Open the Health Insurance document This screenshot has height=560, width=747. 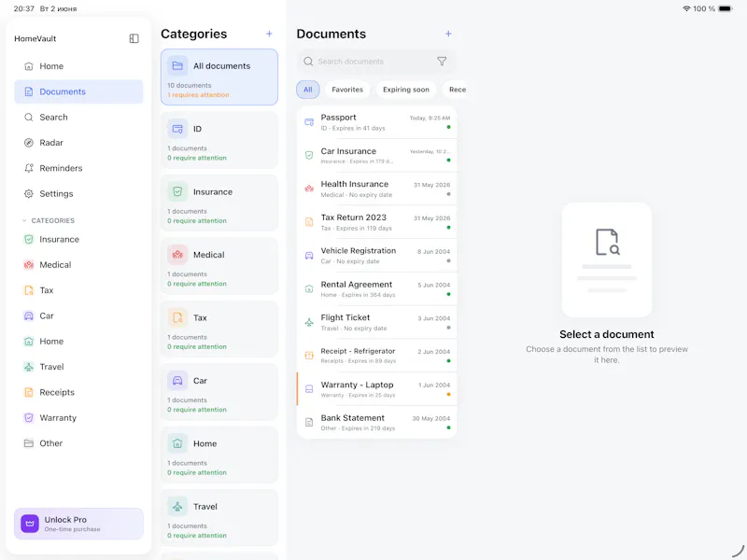(x=377, y=189)
